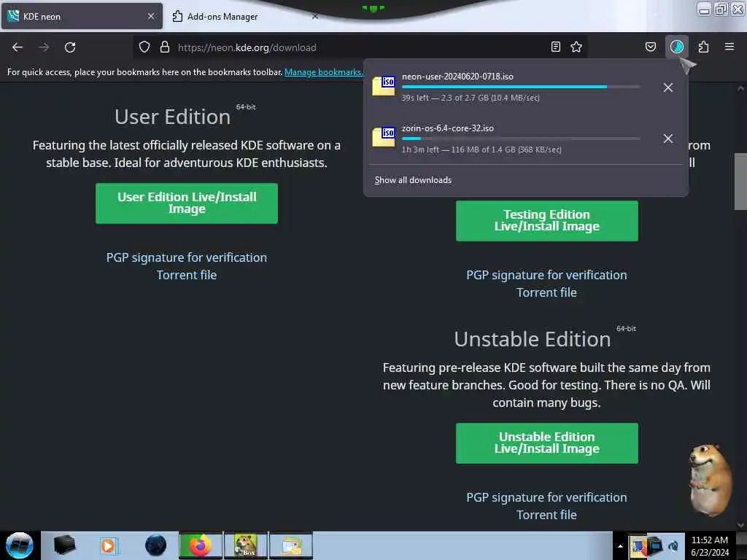Click the URL address field
This screenshot has width=747, height=560.
(x=360, y=47)
